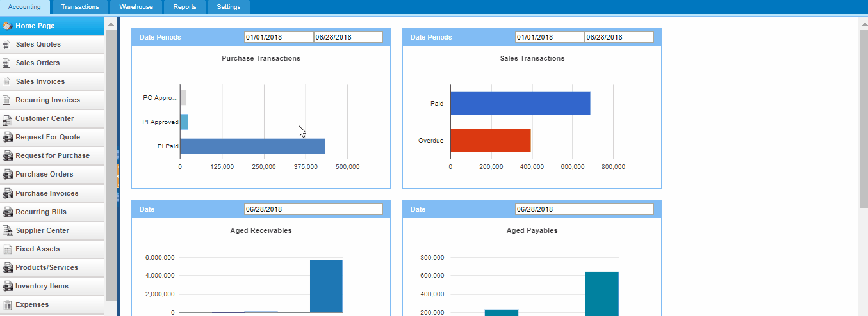This screenshot has height=316, width=868.
Task: Click the Customer Center icon
Action: tap(8, 119)
